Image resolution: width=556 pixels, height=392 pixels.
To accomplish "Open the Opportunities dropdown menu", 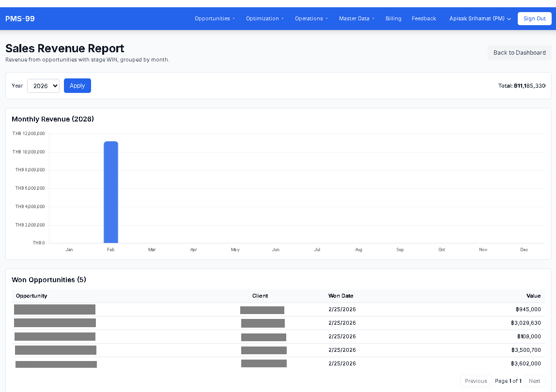I will pos(215,18).
